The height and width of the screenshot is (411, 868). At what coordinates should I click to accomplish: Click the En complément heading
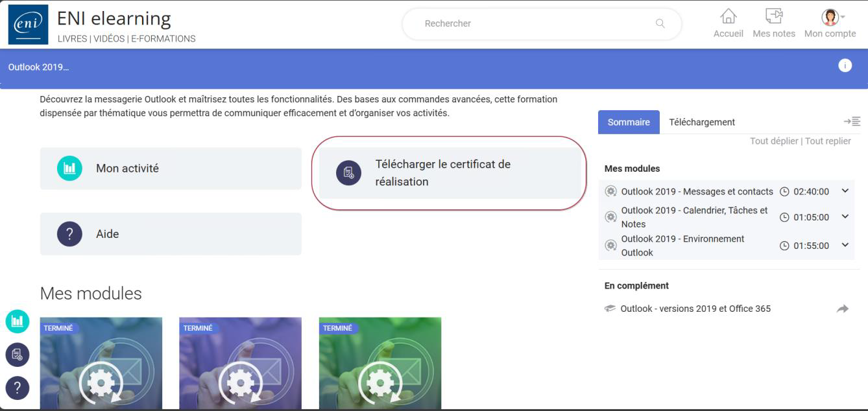636,285
